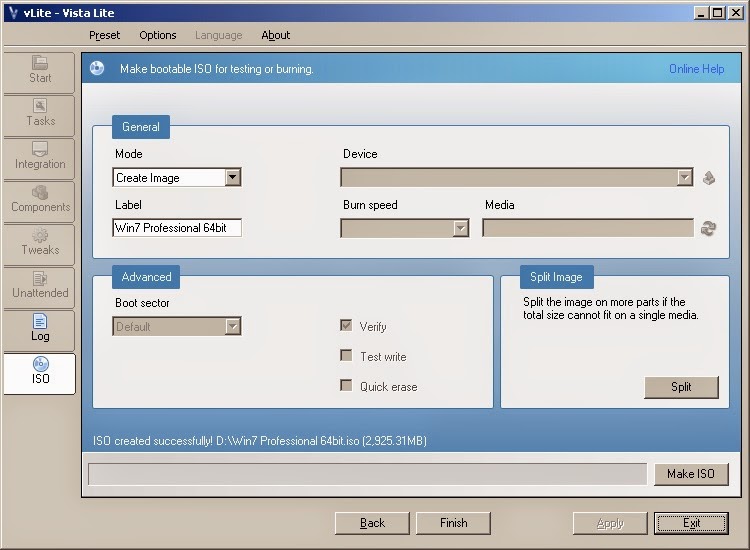Switch to the Unattended sidebar page
Screen dimensions: 750x550
(x=39, y=288)
